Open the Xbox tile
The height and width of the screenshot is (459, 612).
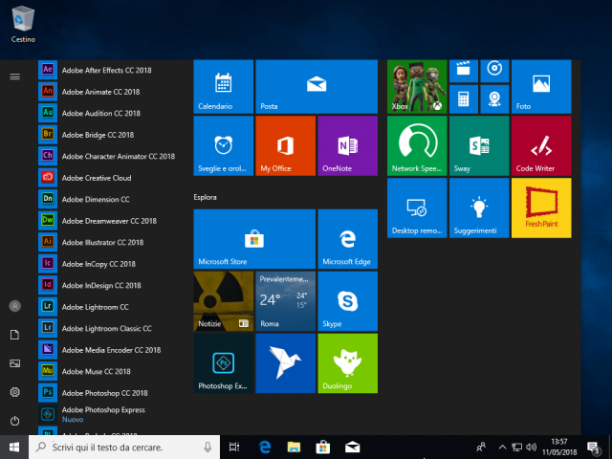[x=417, y=87]
